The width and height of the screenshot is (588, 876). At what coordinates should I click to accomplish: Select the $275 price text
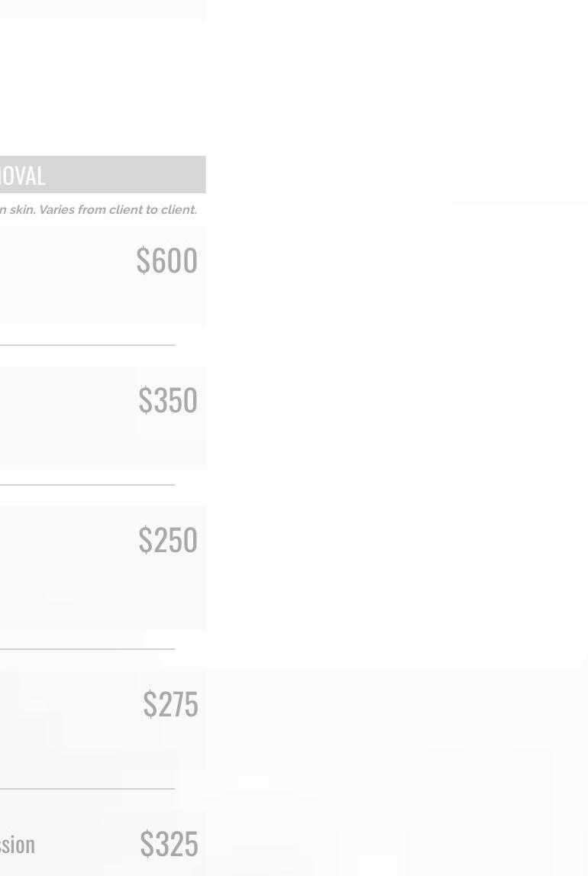(170, 704)
